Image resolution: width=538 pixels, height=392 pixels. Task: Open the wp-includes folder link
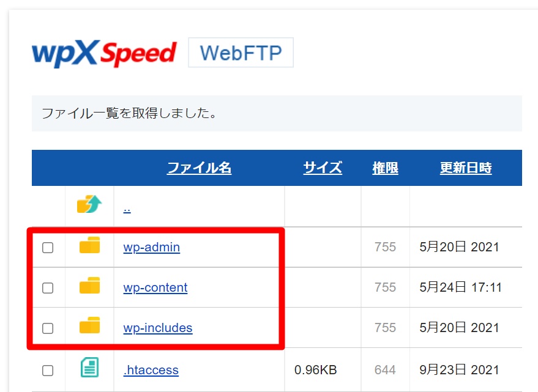click(x=158, y=328)
